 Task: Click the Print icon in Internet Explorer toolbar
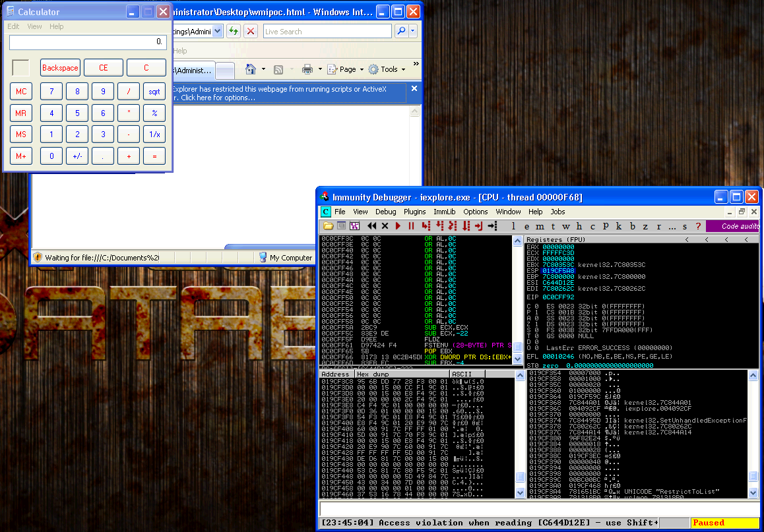click(x=307, y=69)
